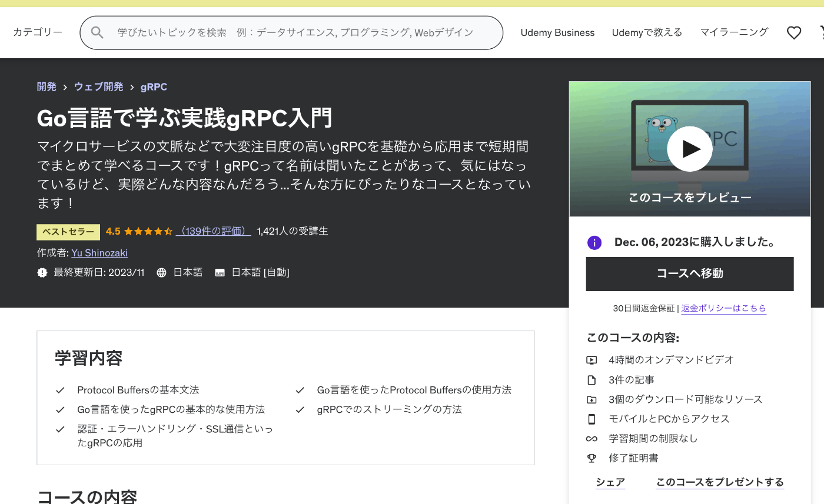Open the カテゴリー menu

[x=38, y=32]
